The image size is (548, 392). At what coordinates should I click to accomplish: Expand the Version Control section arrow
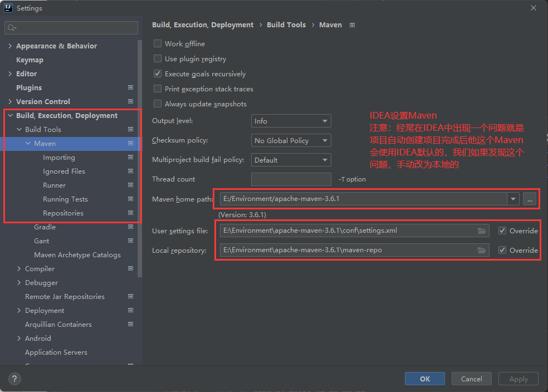point(10,102)
